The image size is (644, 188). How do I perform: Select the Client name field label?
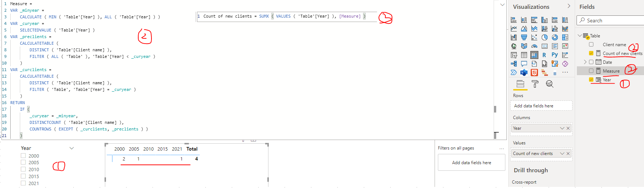point(614,44)
